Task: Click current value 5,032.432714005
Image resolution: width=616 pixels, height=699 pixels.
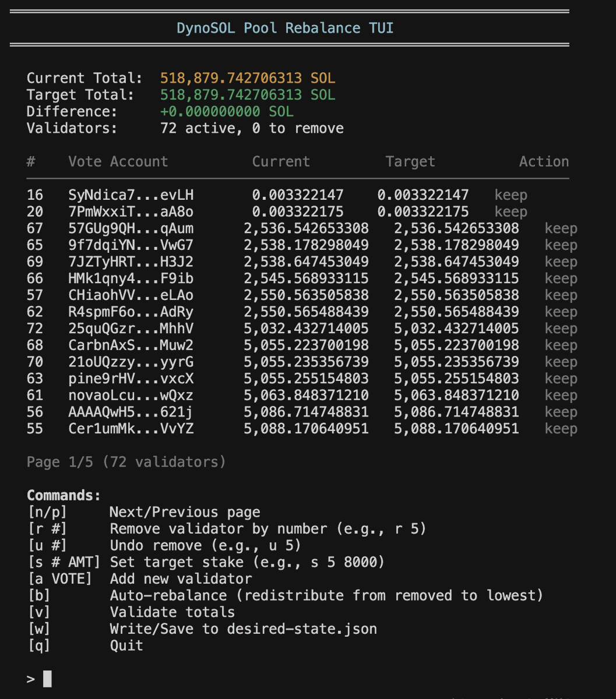Action: click(x=306, y=329)
